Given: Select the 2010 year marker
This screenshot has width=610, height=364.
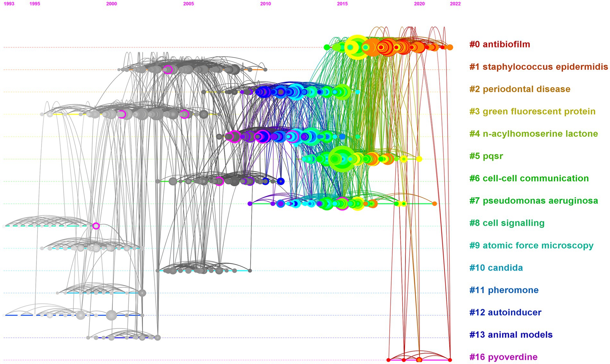Looking at the screenshot, I should pos(266,4).
